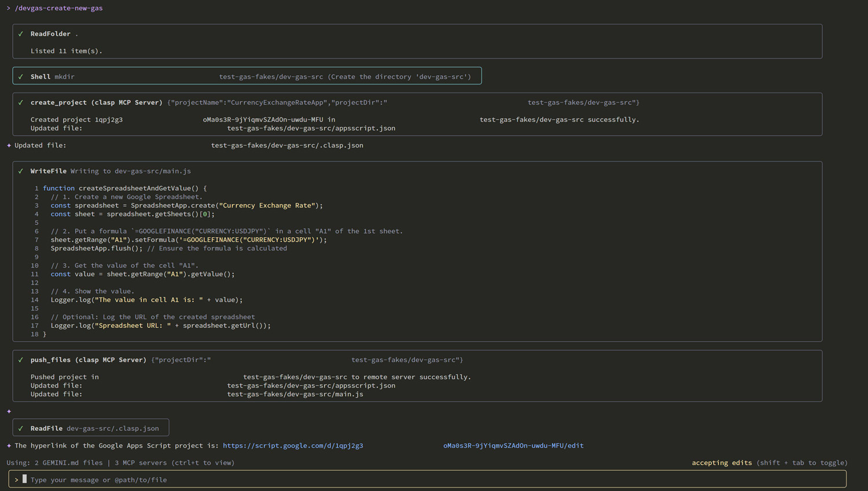Click the create_project success checkmark
Screen dimensions: 868x491
[x=21, y=103]
